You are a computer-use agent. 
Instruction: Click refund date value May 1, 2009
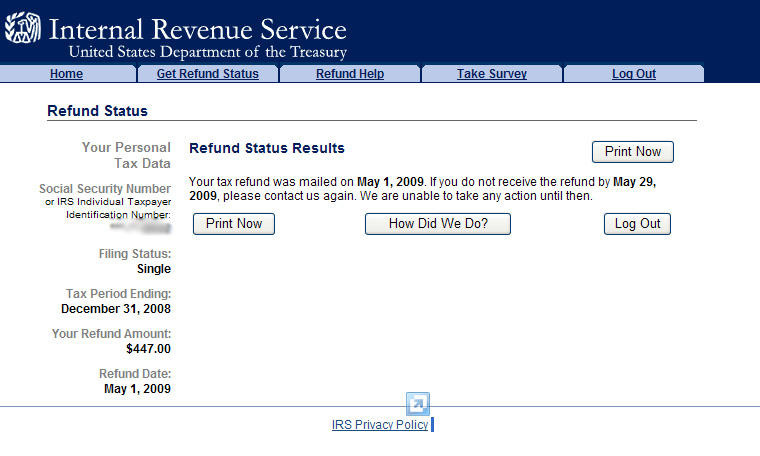coord(137,389)
